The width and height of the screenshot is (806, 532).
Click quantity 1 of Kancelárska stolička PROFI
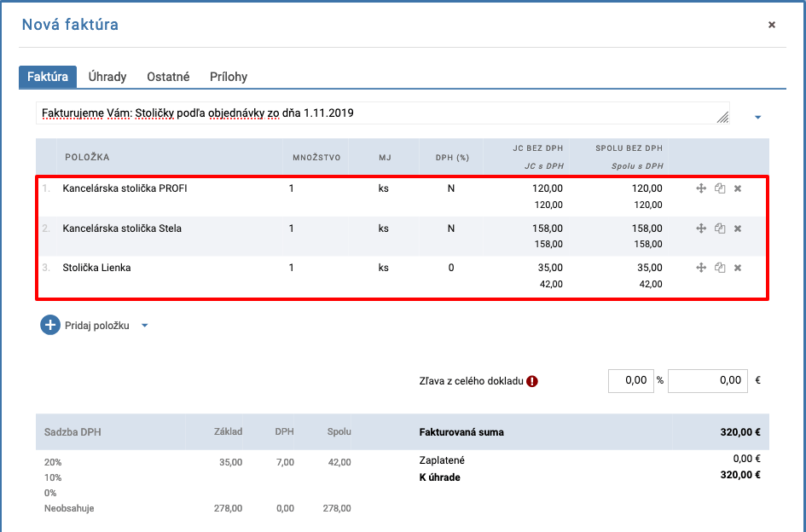click(x=292, y=188)
